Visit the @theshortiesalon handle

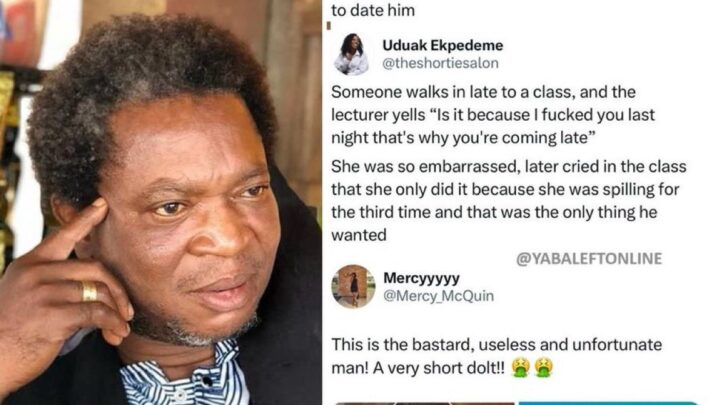coord(440,63)
